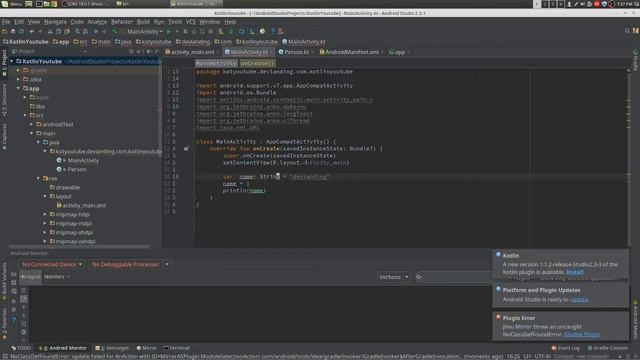Click the Open file toolbar icon
The height and width of the screenshot is (360, 640).
point(4,31)
